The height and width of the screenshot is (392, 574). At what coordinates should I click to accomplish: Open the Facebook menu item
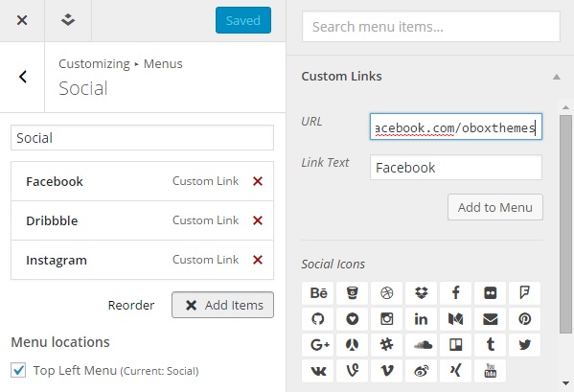click(x=55, y=181)
